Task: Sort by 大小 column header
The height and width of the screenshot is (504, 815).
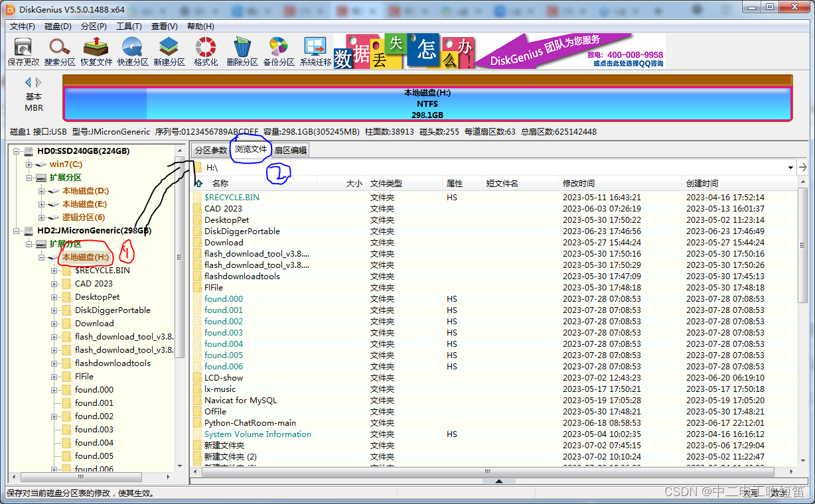Action: 354,184
